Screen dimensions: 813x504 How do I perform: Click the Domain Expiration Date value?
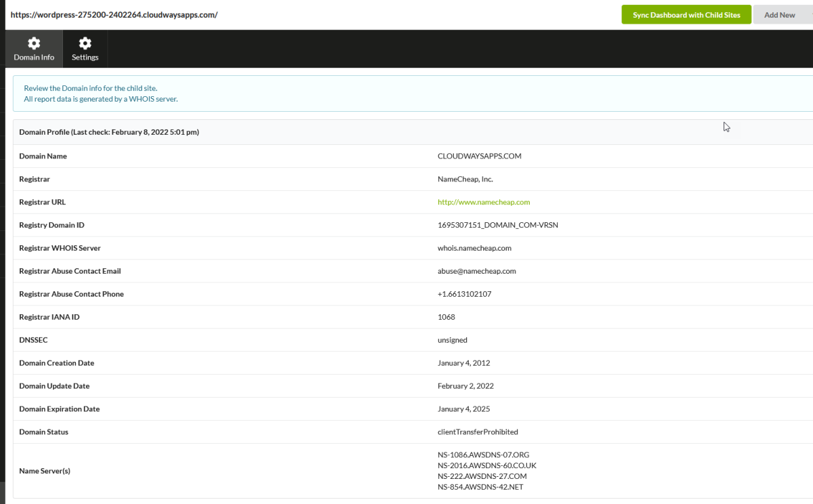tap(463, 408)
